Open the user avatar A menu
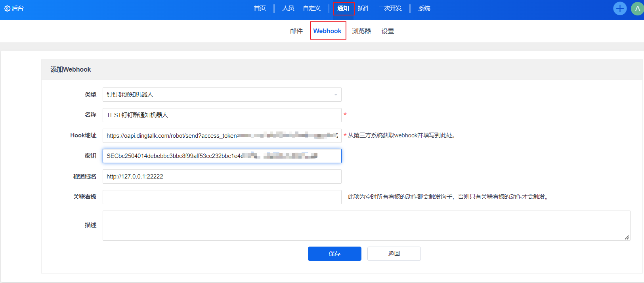The image size is (644, 283). 637,8
